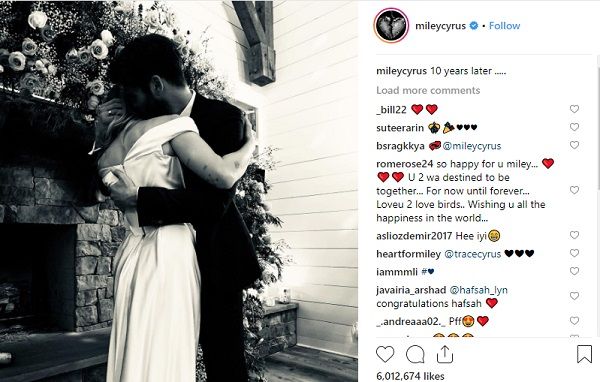Click the share post icon

pos(445,354)
